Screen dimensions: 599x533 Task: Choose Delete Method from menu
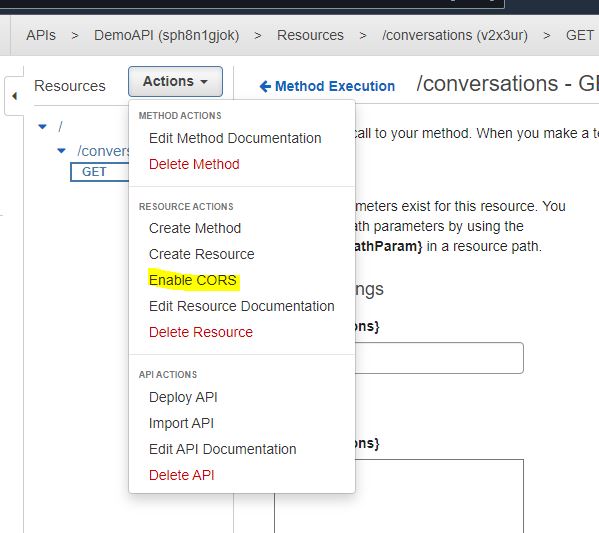(194, 164)
